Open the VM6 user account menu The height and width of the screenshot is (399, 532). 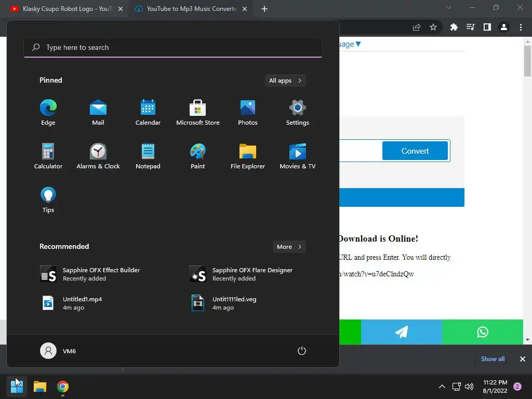[58, 351]
